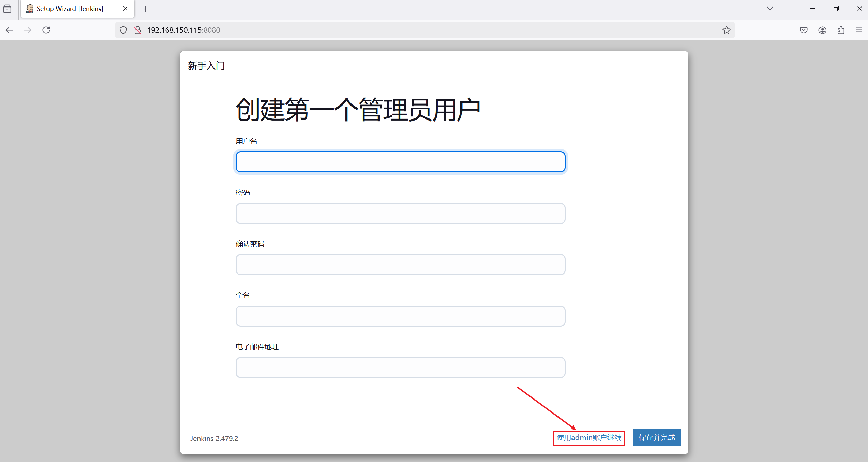Click the Jenkins 2.479.2 version text
Viewport: 868px width, 462px height.
click(x=214, y=438)
